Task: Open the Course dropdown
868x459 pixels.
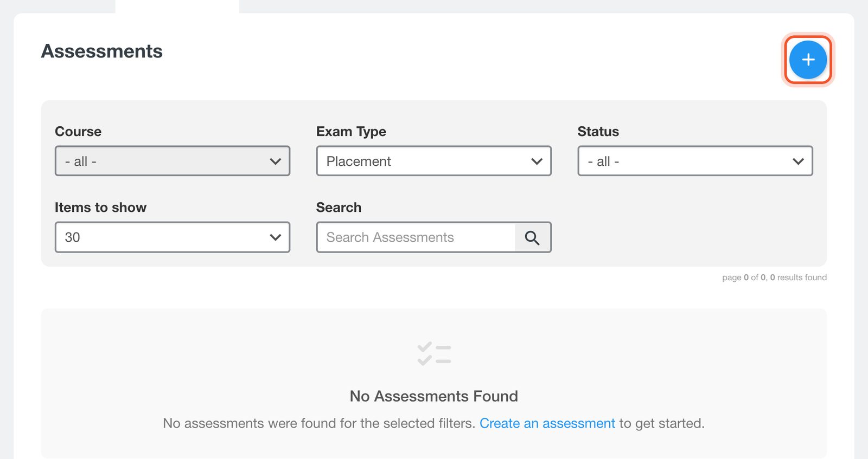Action: (173, 161)
